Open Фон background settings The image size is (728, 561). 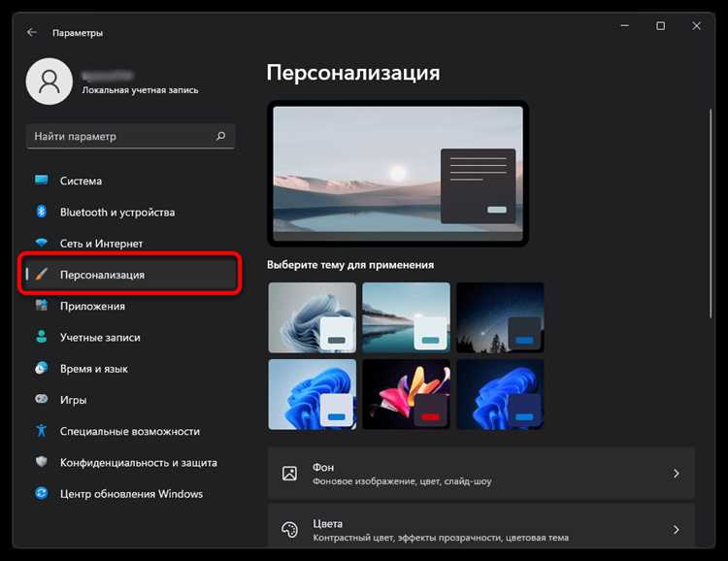(x=481, y=474)
